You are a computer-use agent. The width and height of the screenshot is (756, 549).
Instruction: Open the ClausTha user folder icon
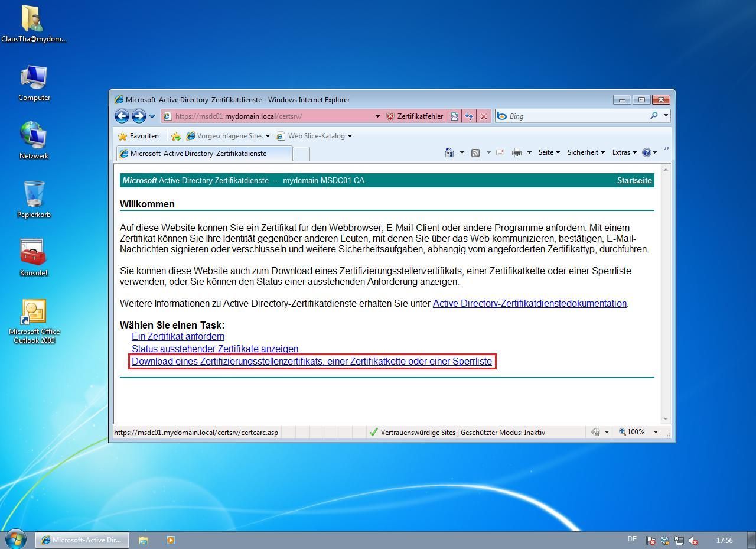[34, 24]
